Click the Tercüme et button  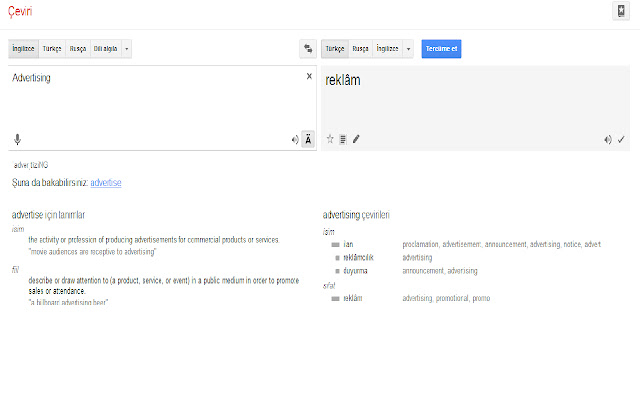[x=441, y=49]
